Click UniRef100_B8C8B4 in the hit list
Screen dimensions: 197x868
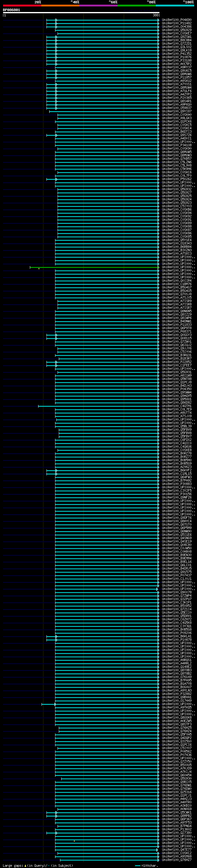point(177,40)
